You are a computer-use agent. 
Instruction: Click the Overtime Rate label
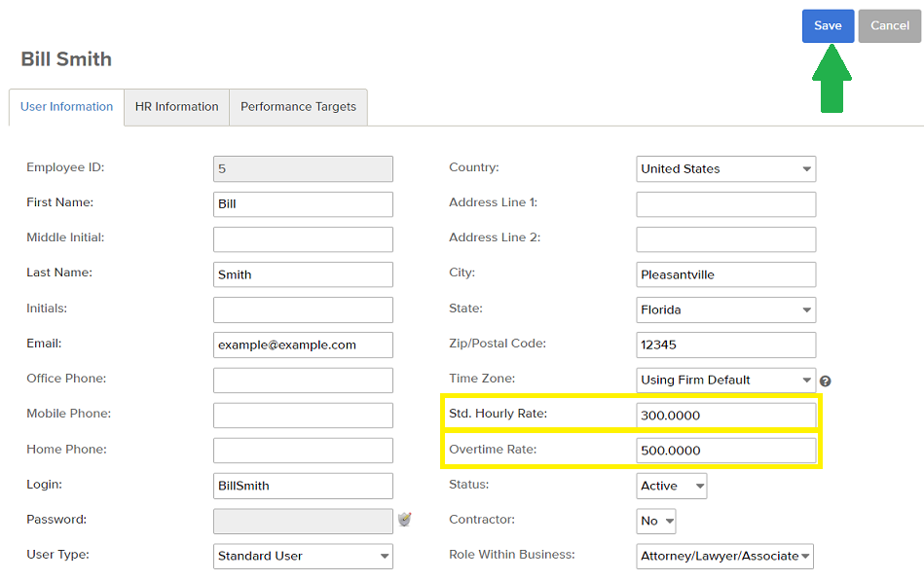click(x=493, y=450)
